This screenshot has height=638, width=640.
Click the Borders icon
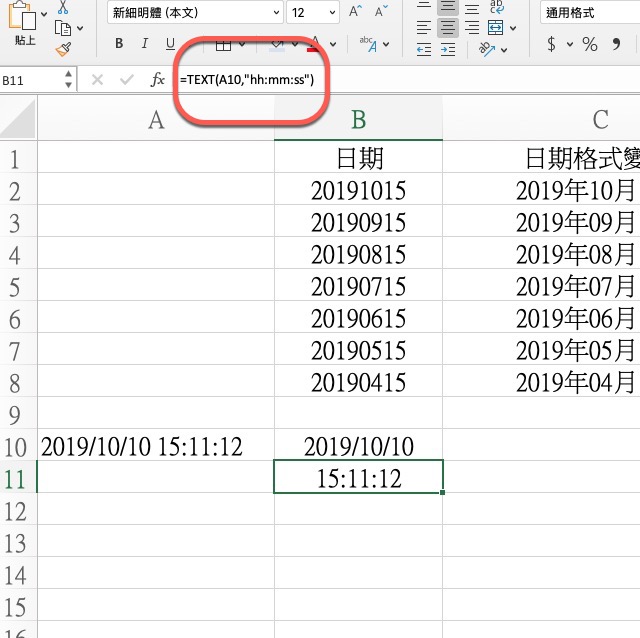click(x=223, y=44)
